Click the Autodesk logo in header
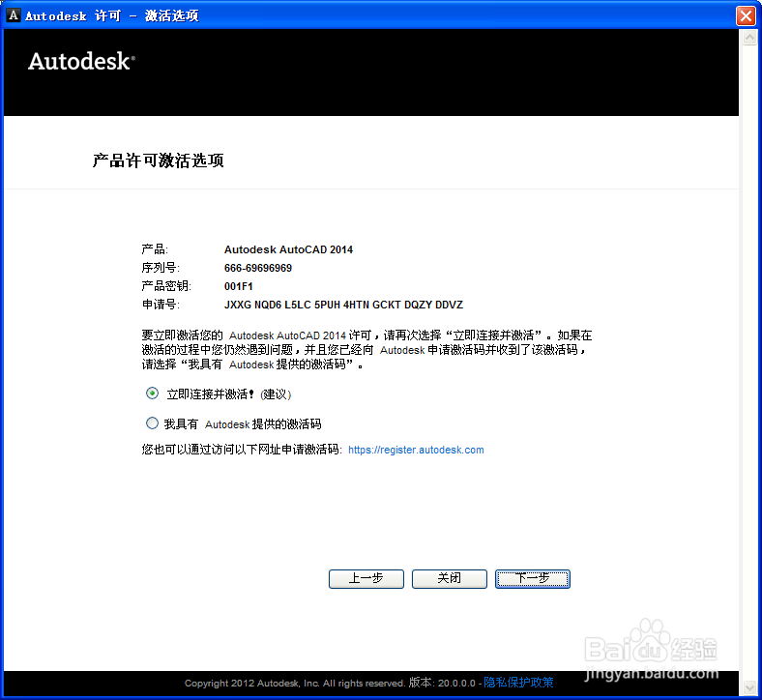The image size is (762, 700). [x=81, y=61]
